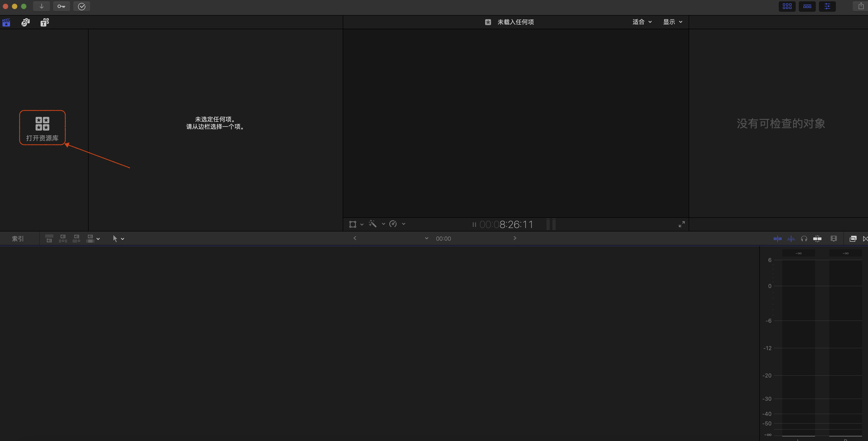Click the 00:08:26:11 timecode display
The image size is (868, 441).
coord(506,225)
